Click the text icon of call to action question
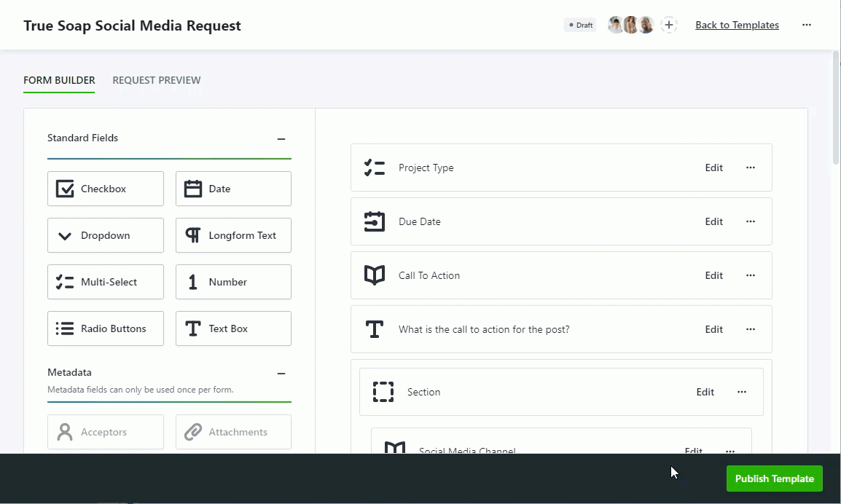 [x=375, y=329]
